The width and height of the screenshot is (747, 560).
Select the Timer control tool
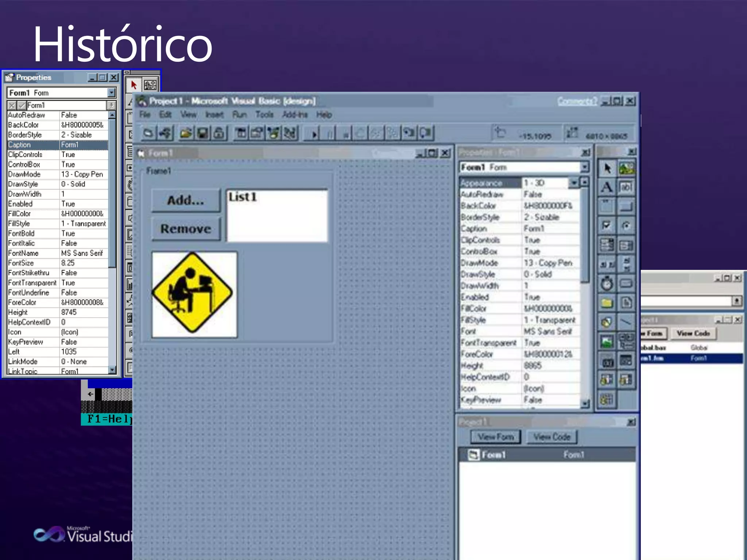(x=607, y=283)
